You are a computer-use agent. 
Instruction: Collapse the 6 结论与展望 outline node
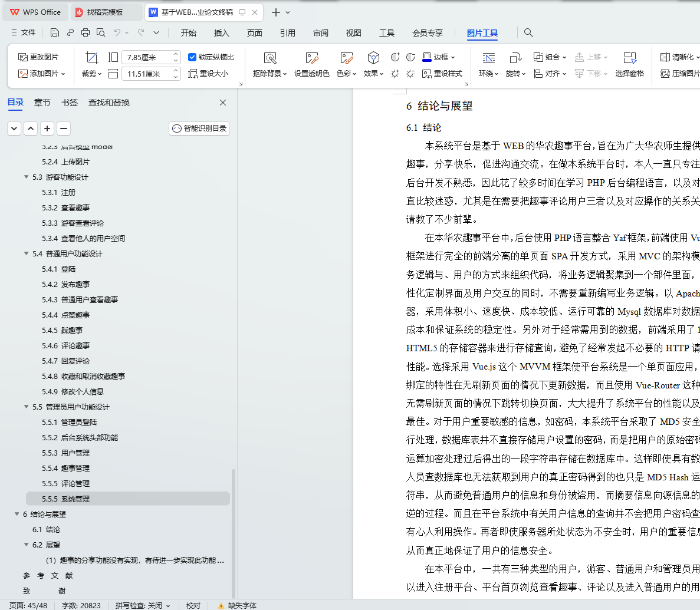click(17, 514)
